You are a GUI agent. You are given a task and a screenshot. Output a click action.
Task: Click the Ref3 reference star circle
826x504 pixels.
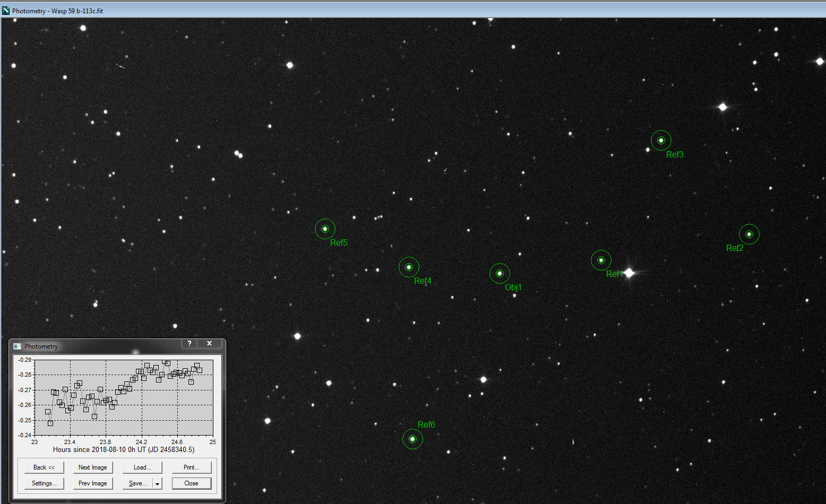pos(661,141)
